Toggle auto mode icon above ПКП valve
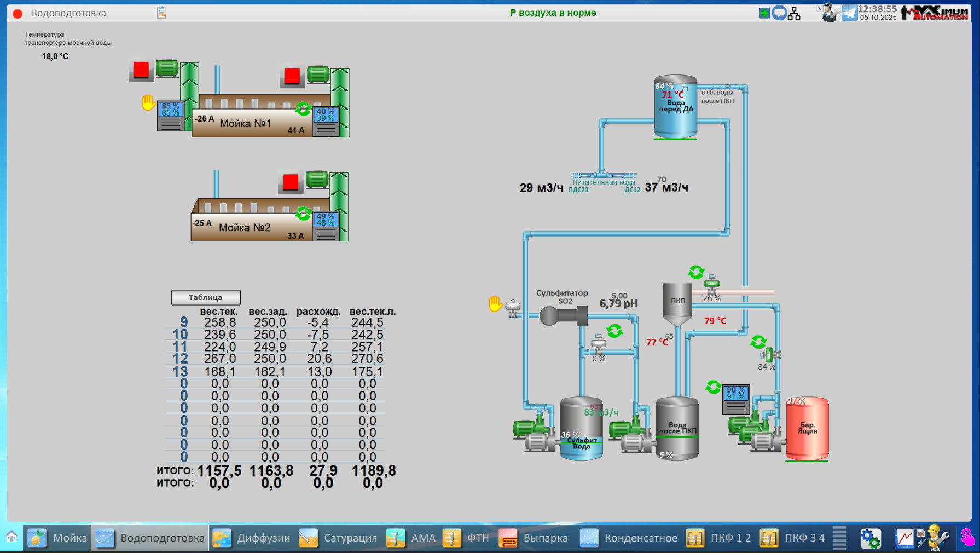 pyautogui.click(x=696, y=272)
